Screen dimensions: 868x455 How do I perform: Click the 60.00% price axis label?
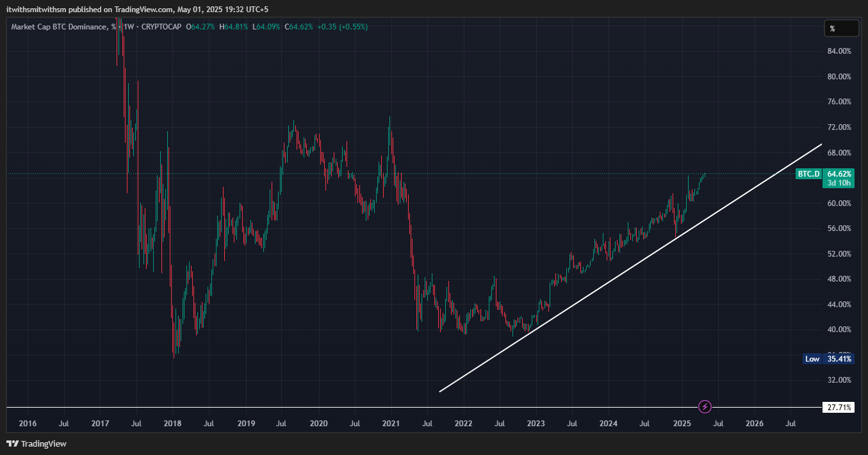click(839, 204)
